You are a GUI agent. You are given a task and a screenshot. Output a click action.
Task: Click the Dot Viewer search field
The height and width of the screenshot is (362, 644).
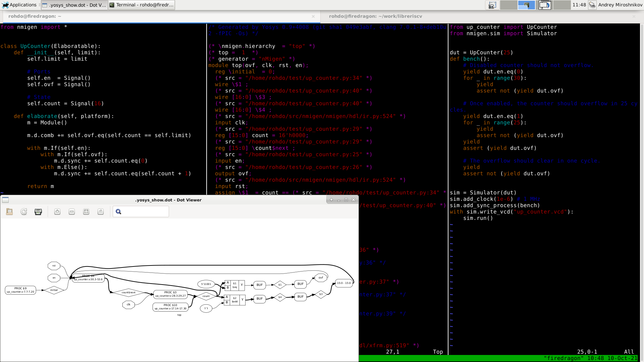(x=144, y=212)
